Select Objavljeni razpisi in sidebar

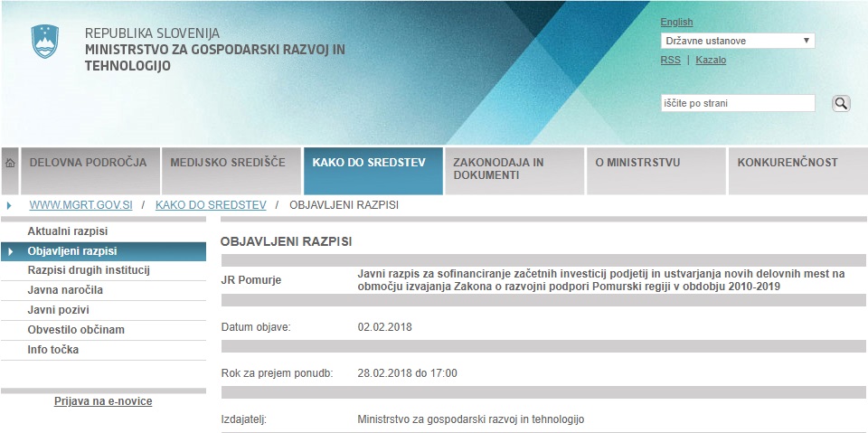[x=103, y=251]
